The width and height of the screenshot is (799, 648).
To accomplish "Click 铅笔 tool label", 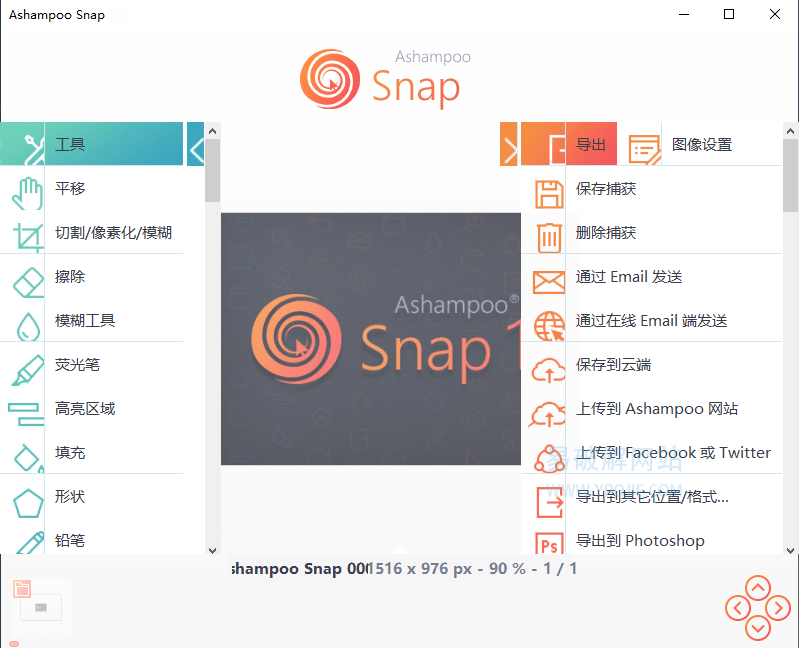I will point(70,540).
